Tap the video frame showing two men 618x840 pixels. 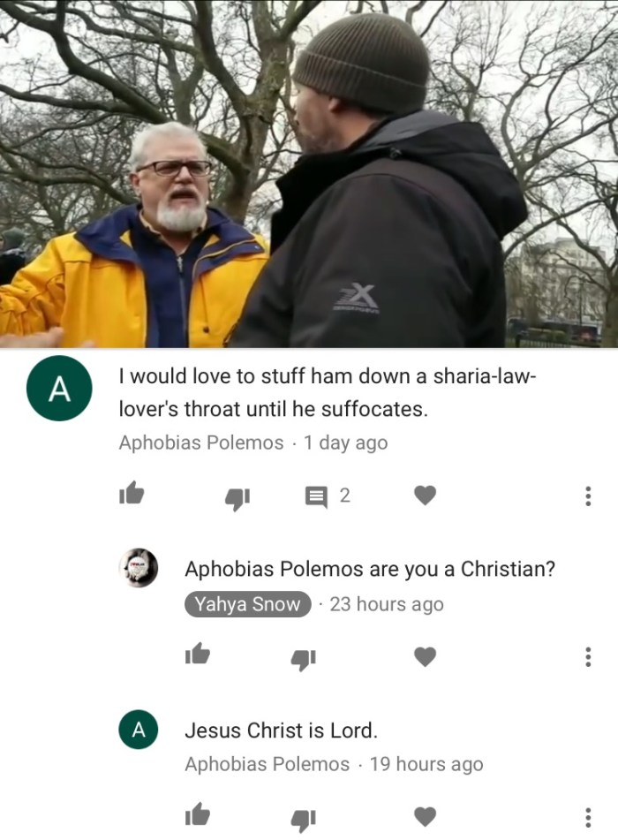point(309,174)
